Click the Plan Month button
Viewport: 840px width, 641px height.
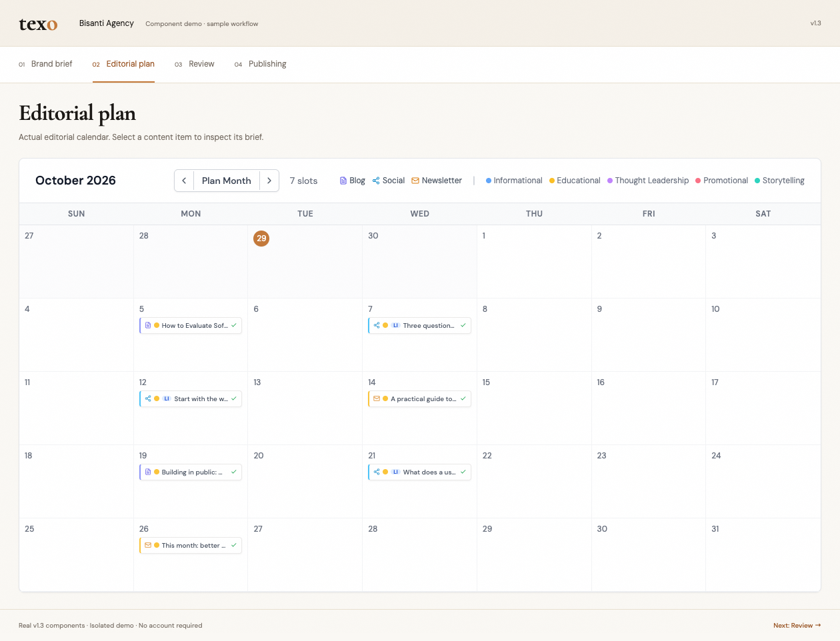point(227,181)
